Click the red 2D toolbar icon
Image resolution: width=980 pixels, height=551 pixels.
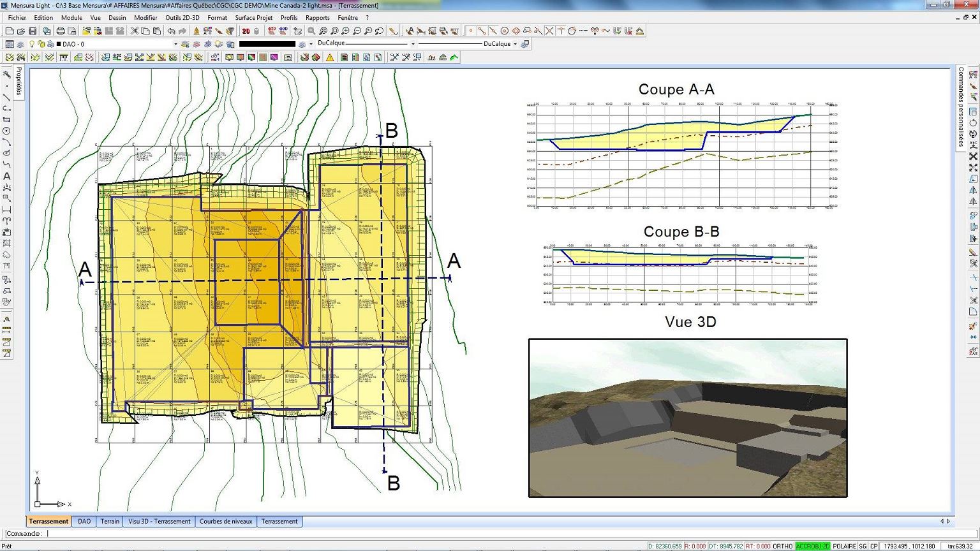click(x=246, y=31)
